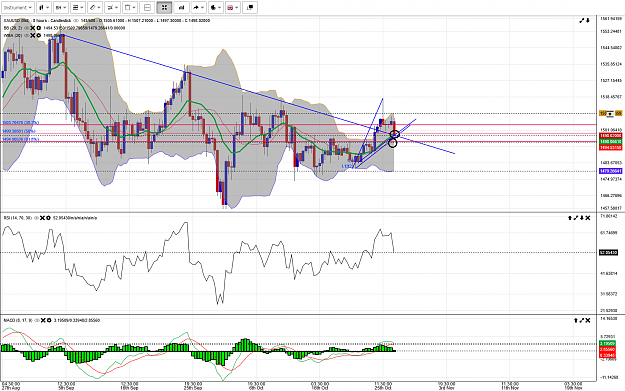Remove the BB indicator with its X
Viewport: 625px width, 391px height.
click(x=33, y=28)
